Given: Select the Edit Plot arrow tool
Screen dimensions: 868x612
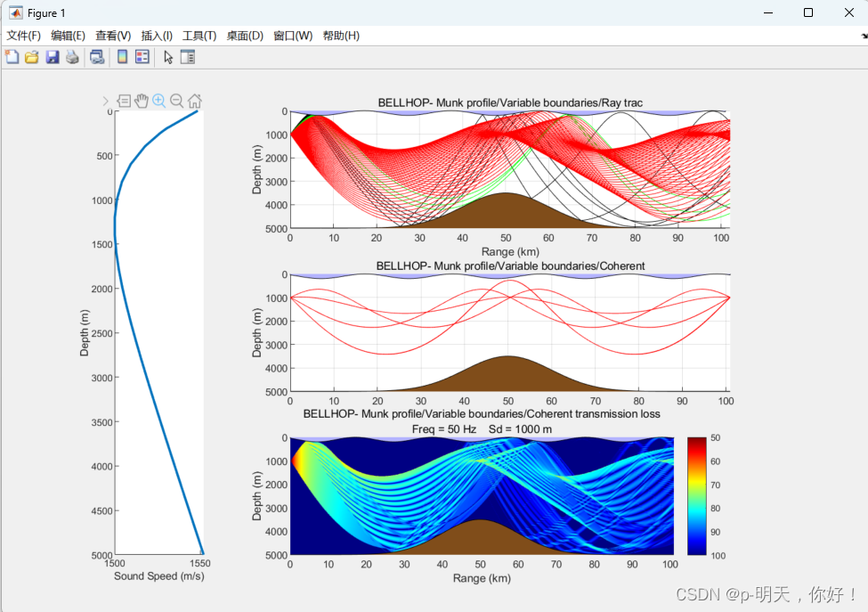Looking at the screenshot, I should coord(168,57).
